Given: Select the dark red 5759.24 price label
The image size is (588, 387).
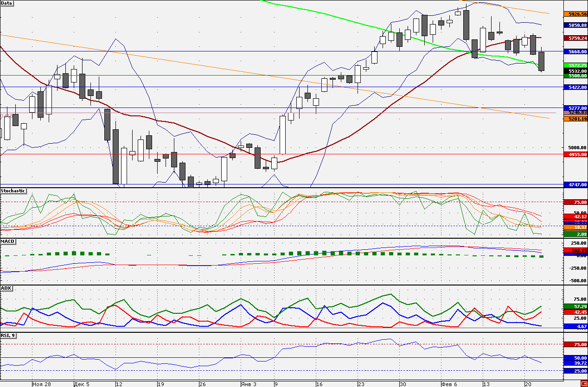Looking at the screenshot, I should 575,38.
